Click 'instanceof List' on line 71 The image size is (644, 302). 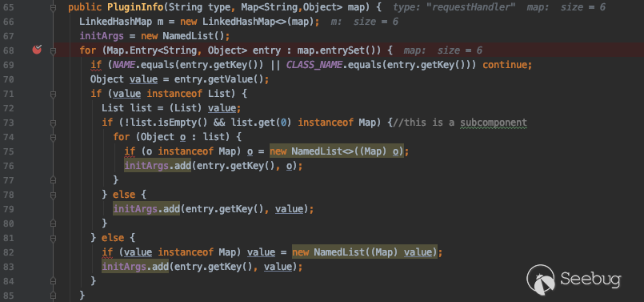[x=190, y=94]
